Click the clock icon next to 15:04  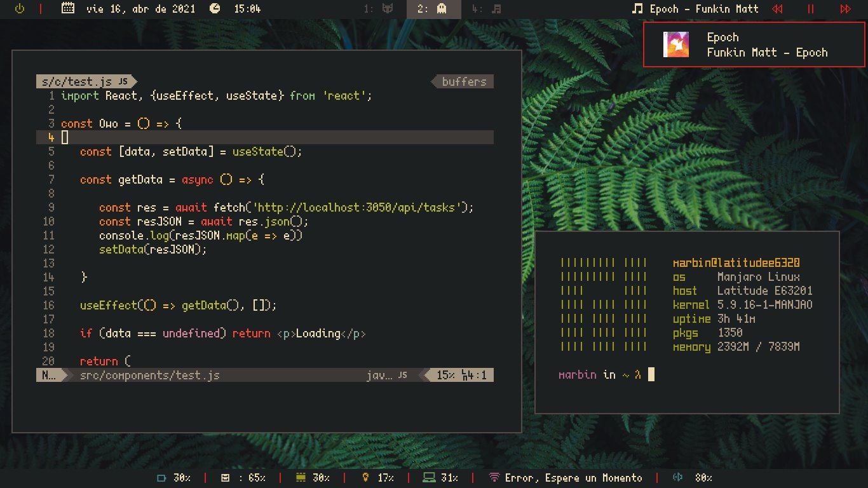click(x=215, y=9)
